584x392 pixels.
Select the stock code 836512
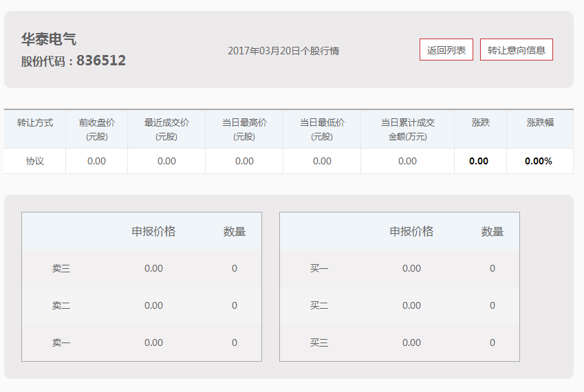(x=101, y=61)
